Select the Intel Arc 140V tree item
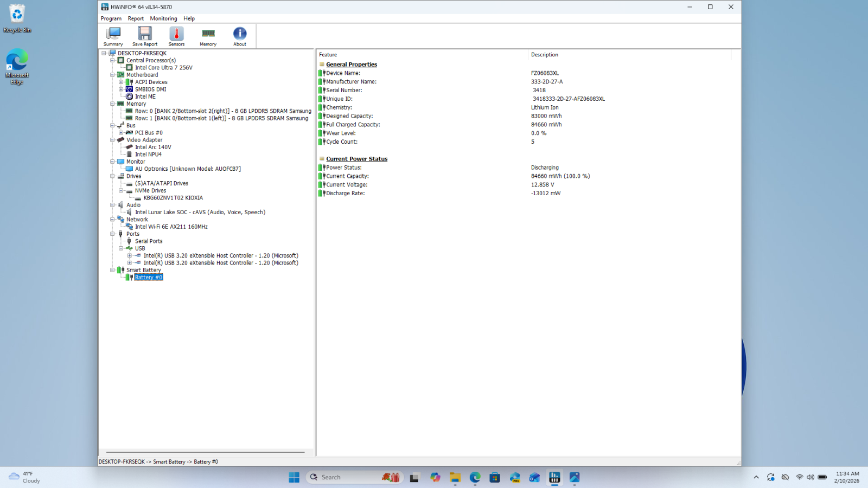The height and width of the screenshot is (488, 868). (x=153, y=147)
